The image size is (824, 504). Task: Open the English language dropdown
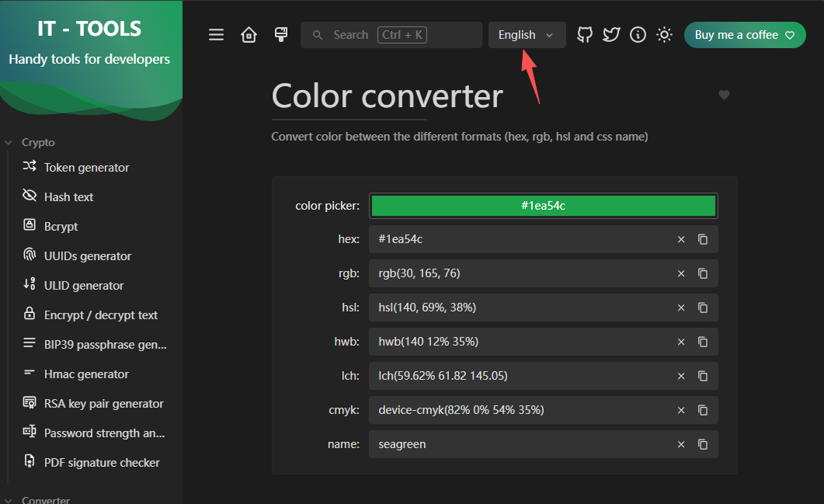point(527,35)
